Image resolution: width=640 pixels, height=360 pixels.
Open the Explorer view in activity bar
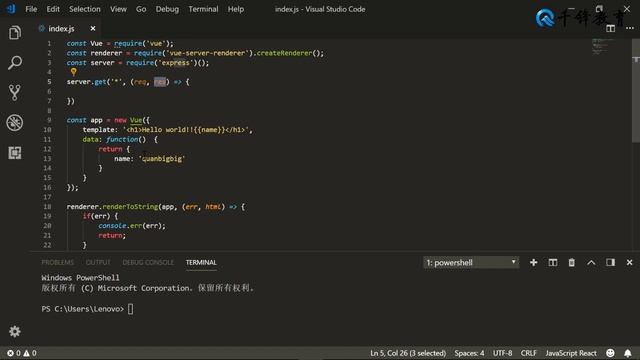tap(15, 33)
